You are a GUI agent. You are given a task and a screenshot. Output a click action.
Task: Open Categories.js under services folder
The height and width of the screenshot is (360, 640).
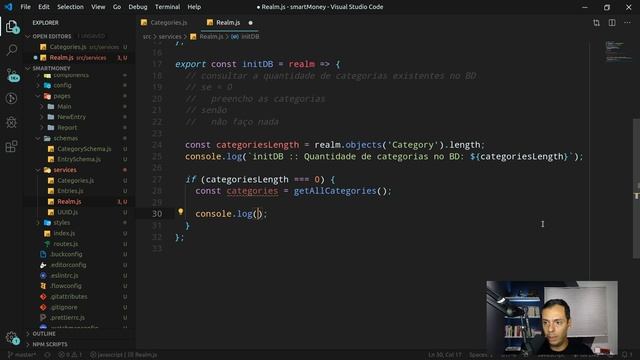coord(76,180)
